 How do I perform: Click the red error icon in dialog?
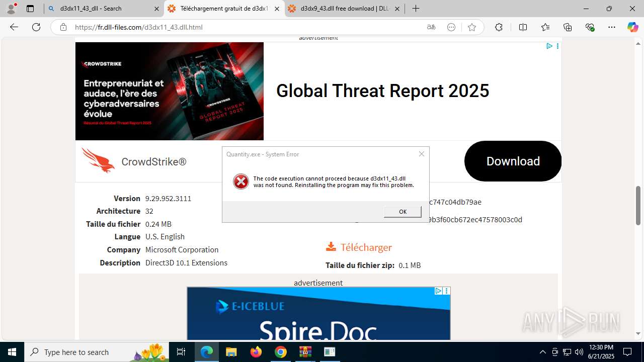click(x=241, y=182)
